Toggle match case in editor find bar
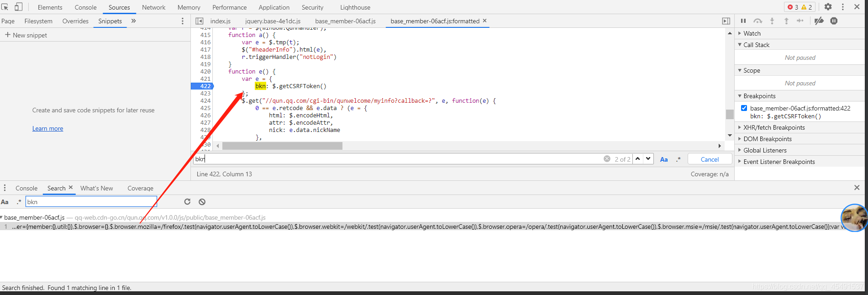Image resolution: width=868 pixels, height=295 pixels. [x=664, y=159]
